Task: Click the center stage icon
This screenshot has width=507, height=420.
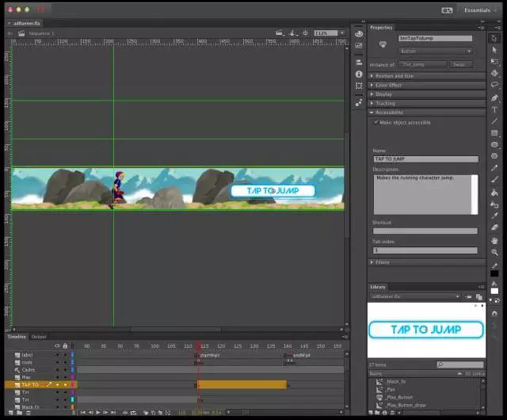Action: pos(305,33)
